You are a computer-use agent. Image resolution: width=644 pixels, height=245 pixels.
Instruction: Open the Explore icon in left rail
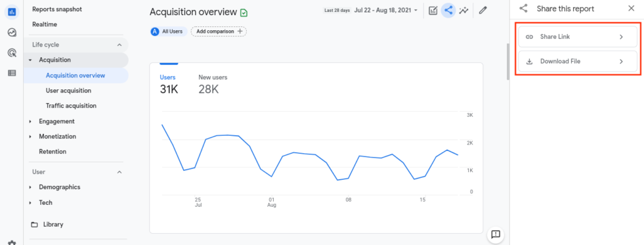tap(12, 32)
